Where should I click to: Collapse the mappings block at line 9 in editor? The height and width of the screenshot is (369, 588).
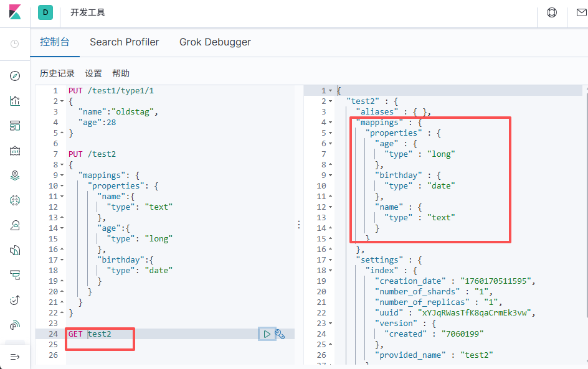pyautogui.click(x=62, y=175)
